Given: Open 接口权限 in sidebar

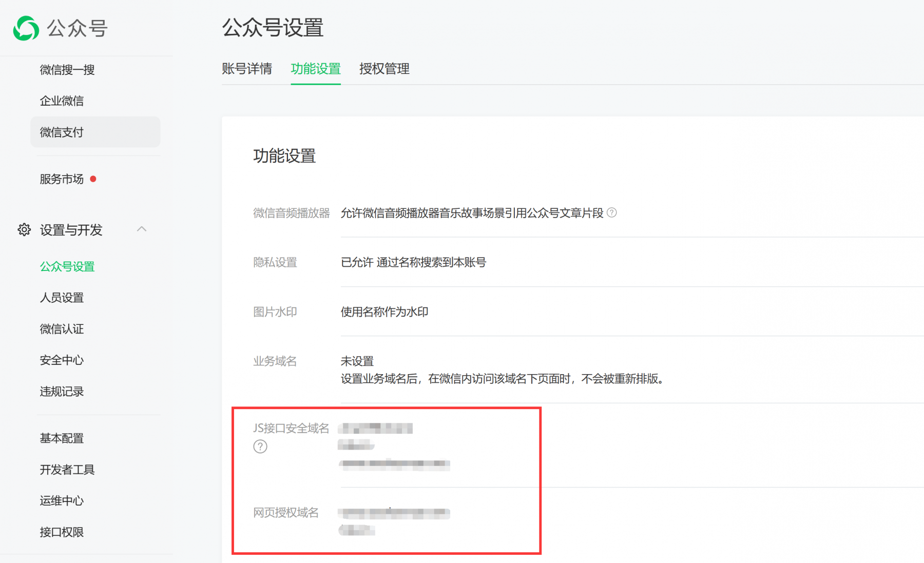Looking at the screenshot, I should tap(62, 532).
